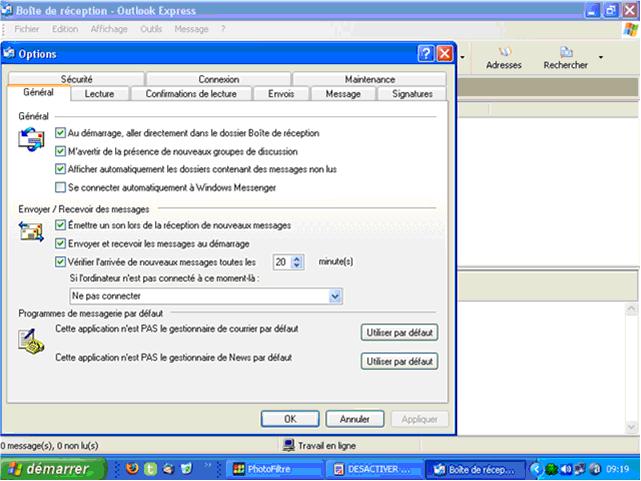Switch to the Lecture tab
Viewport: 641px width, 481px height.
(x=99, y=94)
